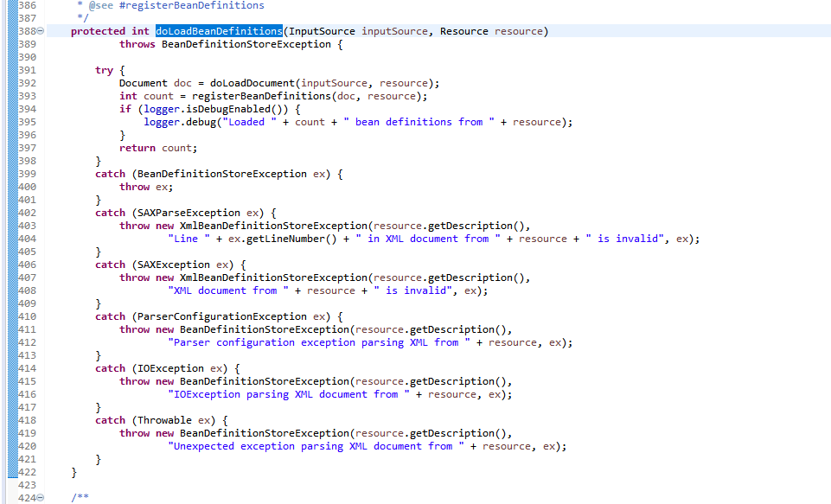Click ParserConfigurationException in the catch clause
The width and height of the screenshot is (831, 504).
(x=222, y=317)
